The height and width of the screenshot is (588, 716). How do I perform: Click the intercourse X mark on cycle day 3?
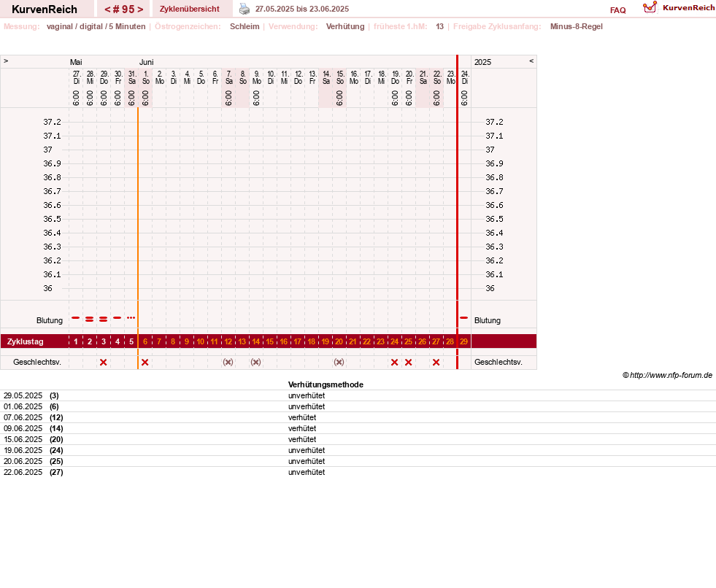coord(103,362)
